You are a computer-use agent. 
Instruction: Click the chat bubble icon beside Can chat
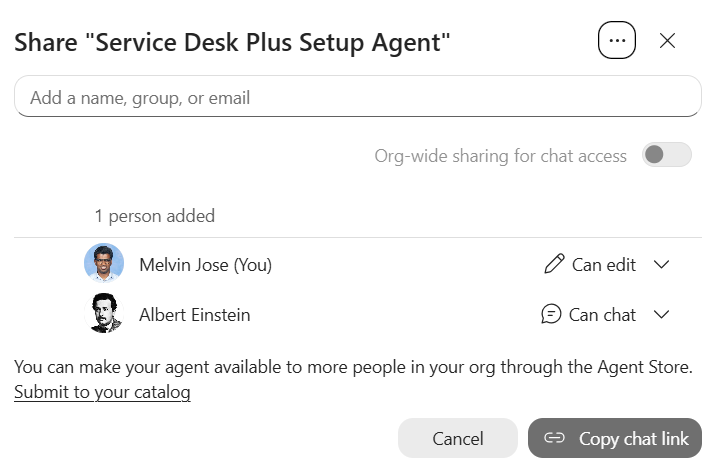tap(551, 314)
